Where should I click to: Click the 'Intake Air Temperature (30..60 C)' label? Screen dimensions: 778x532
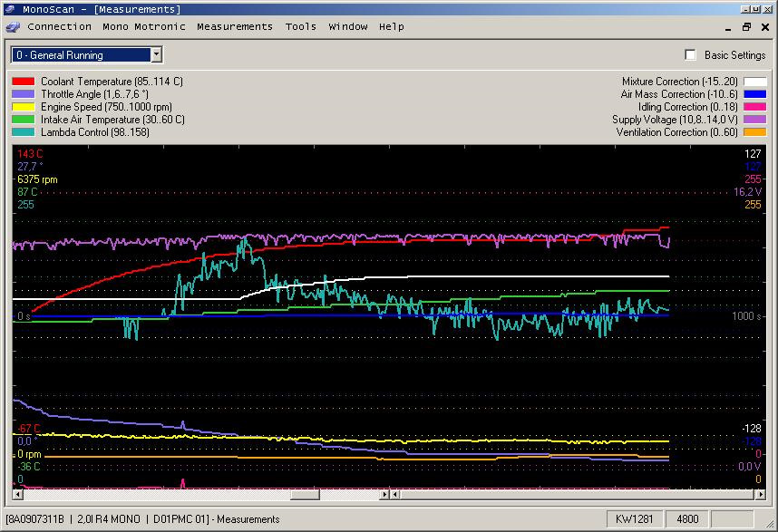click(x=112, y=120)
